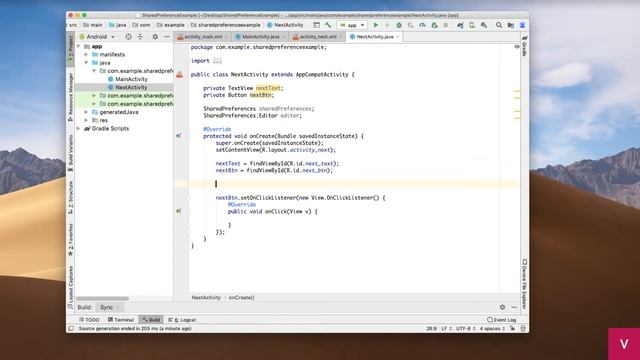The width and height of the screenshot is (640, 360).
Task: Open the Resource Manager side tab
Action: coord(71,97)
